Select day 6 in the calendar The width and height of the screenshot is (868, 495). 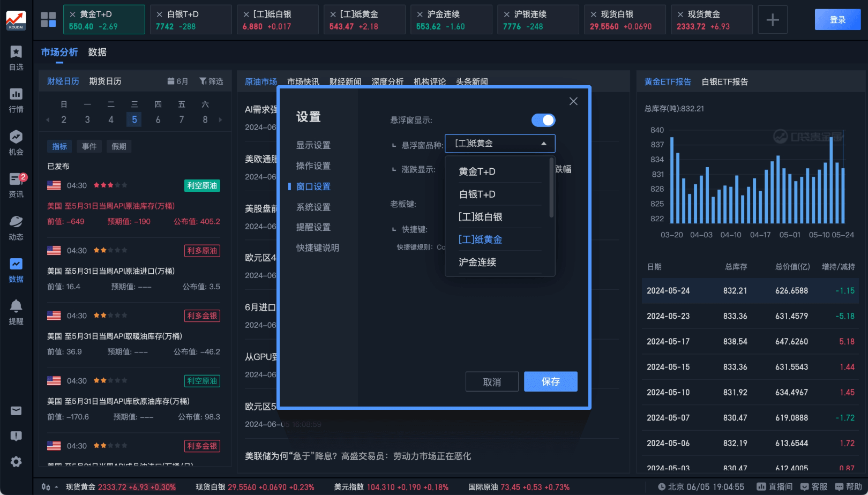coord(158,120)
